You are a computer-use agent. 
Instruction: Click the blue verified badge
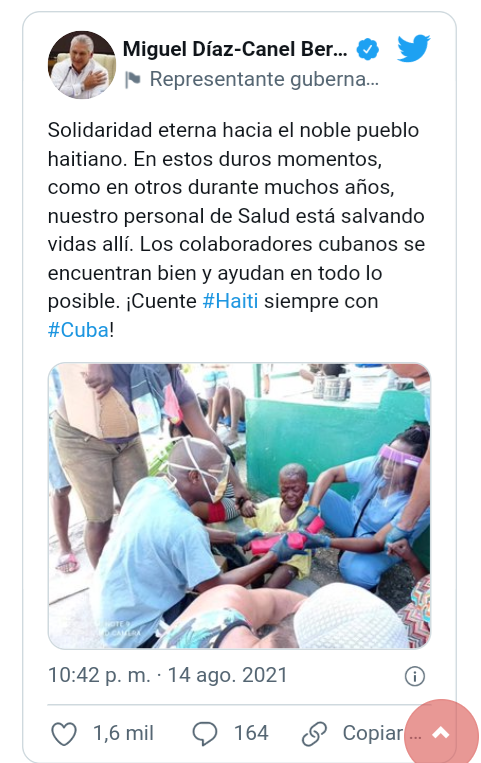(368, 50)
